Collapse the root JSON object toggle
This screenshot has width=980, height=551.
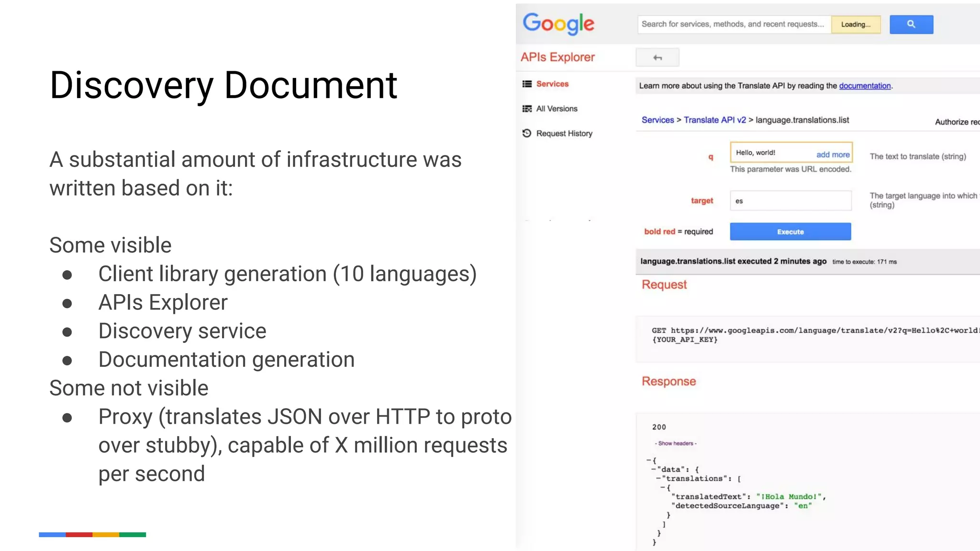(649, 460)
